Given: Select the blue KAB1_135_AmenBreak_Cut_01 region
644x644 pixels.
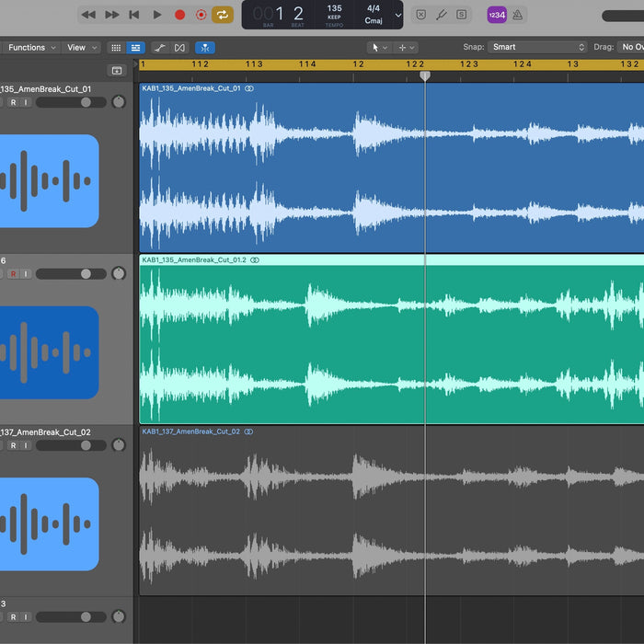Looking at the screenshot, I should [x=391, y=167].
